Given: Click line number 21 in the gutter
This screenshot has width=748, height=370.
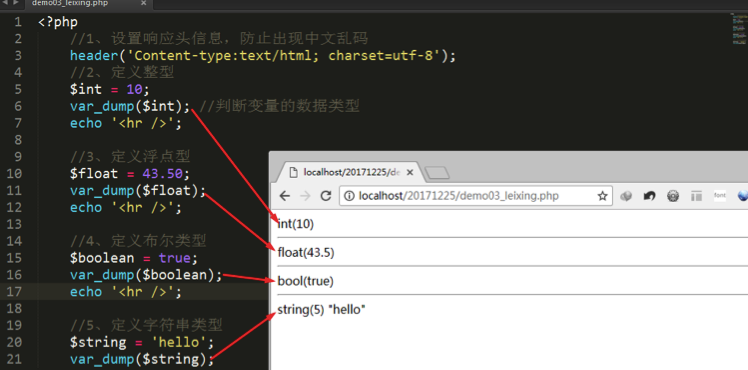Looking at the screenshot, I should [x=14, y=359].
